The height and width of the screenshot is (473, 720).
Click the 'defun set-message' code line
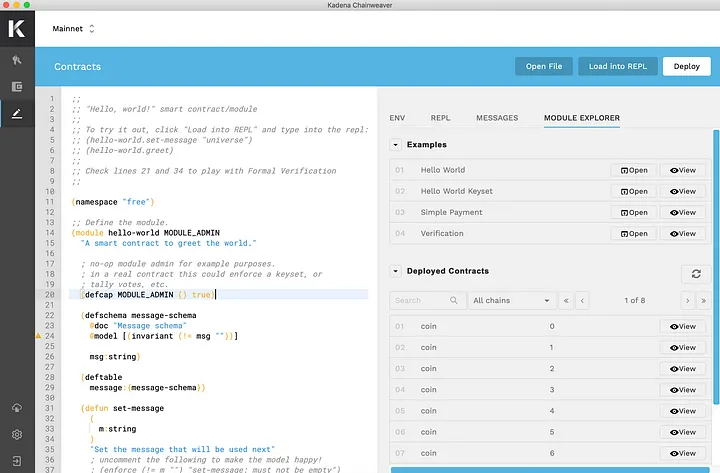pyautogui.click(x=122, y=408)
